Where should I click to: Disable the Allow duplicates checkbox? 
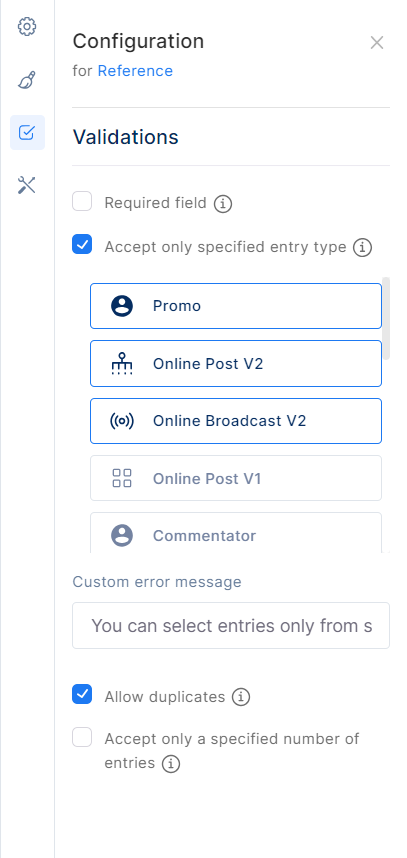(82, 694)
